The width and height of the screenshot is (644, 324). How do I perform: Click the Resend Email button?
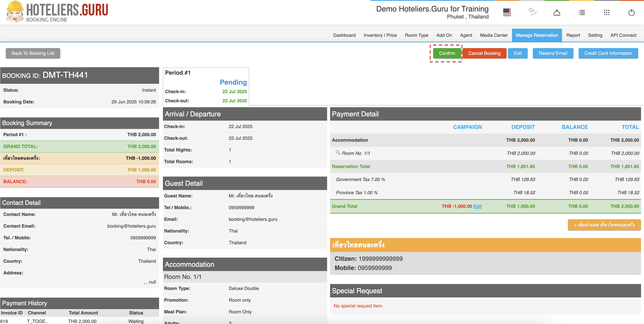553,53
